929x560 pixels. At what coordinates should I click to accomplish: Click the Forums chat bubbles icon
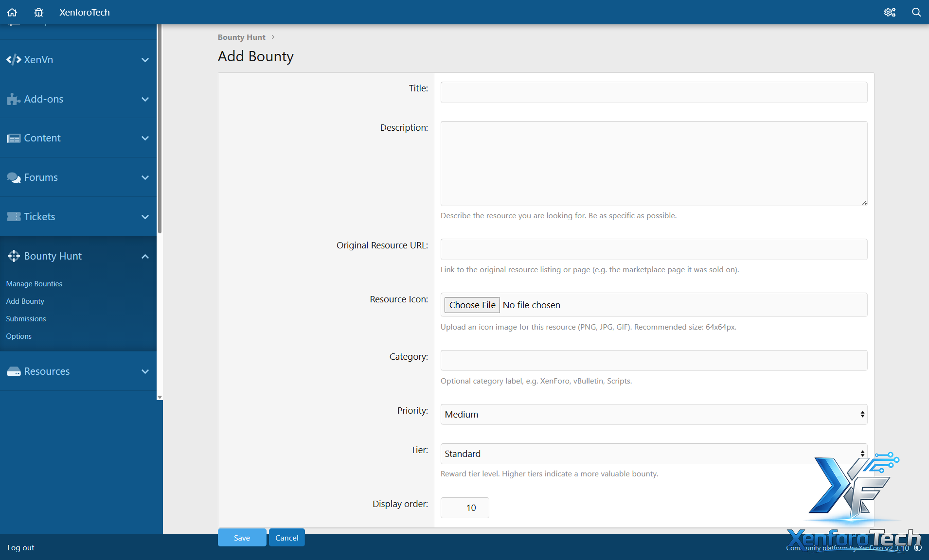tap(14, 177)
